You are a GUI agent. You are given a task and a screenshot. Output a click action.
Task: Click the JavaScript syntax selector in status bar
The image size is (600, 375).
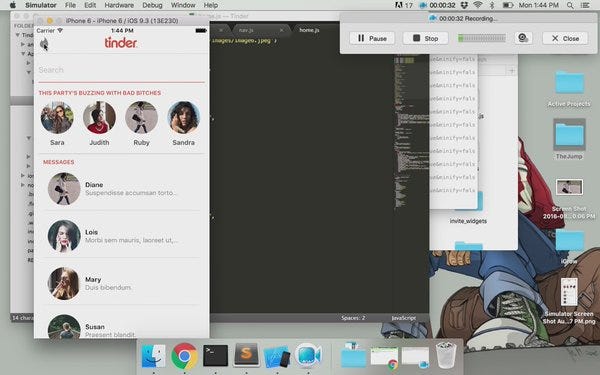coord(403,318)
